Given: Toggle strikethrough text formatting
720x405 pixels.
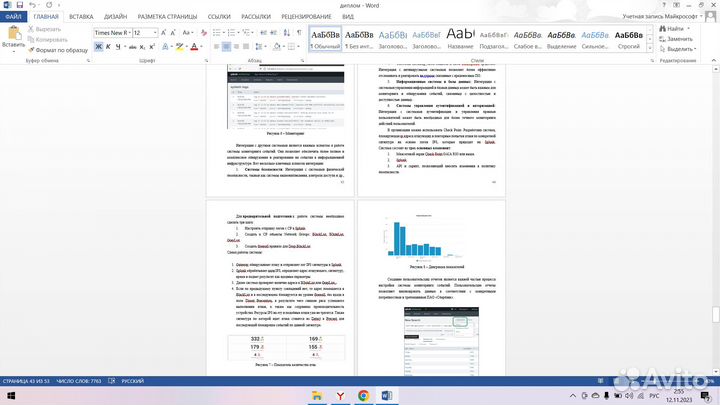Looking at the screenshot, I should click(134, 47).
